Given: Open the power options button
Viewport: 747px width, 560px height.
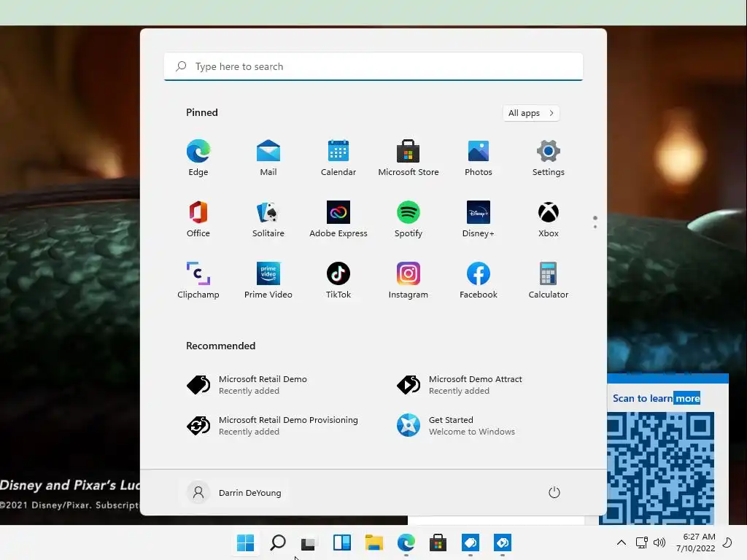Looking at the screenshot, I should (x=554, y=492).
